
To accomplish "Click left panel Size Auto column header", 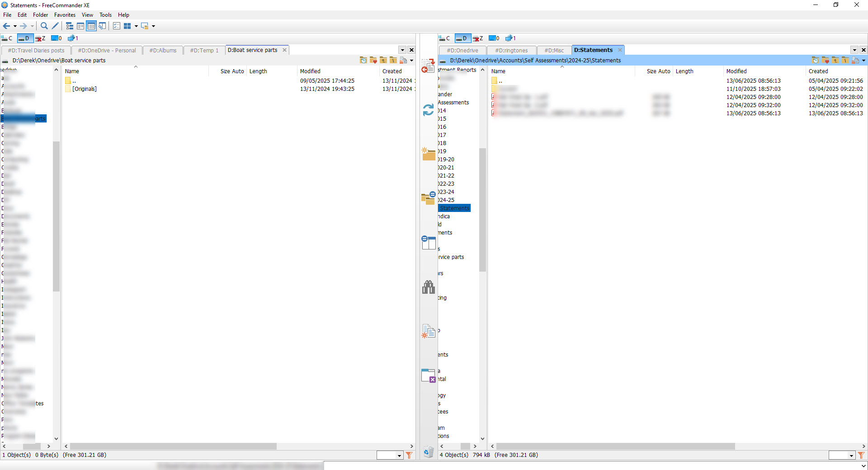I will [228, 71].
